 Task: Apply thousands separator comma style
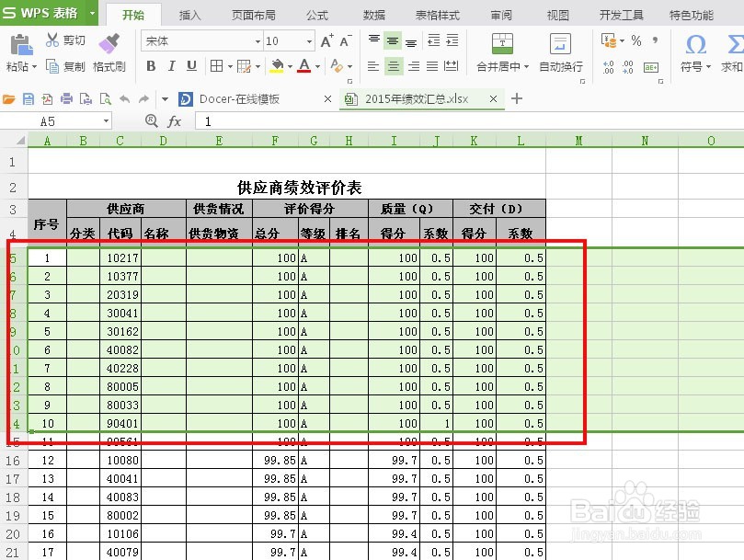click(x=656, y=40)
